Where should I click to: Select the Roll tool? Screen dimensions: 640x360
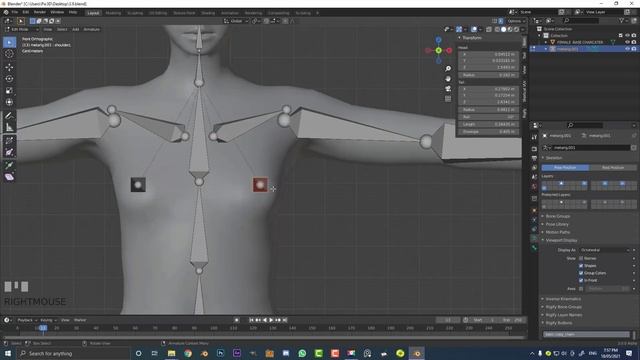(9, 140)
